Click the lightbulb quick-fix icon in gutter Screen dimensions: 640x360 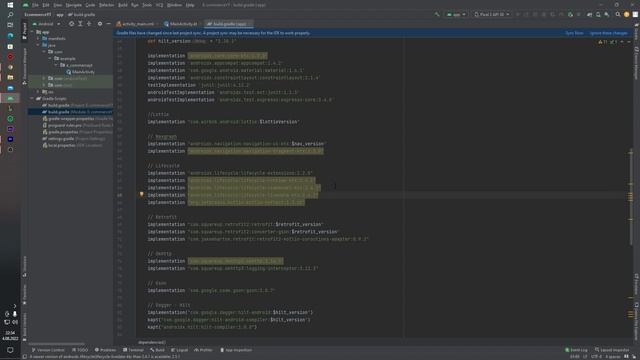pyautogui.click(x=142, y=195)
